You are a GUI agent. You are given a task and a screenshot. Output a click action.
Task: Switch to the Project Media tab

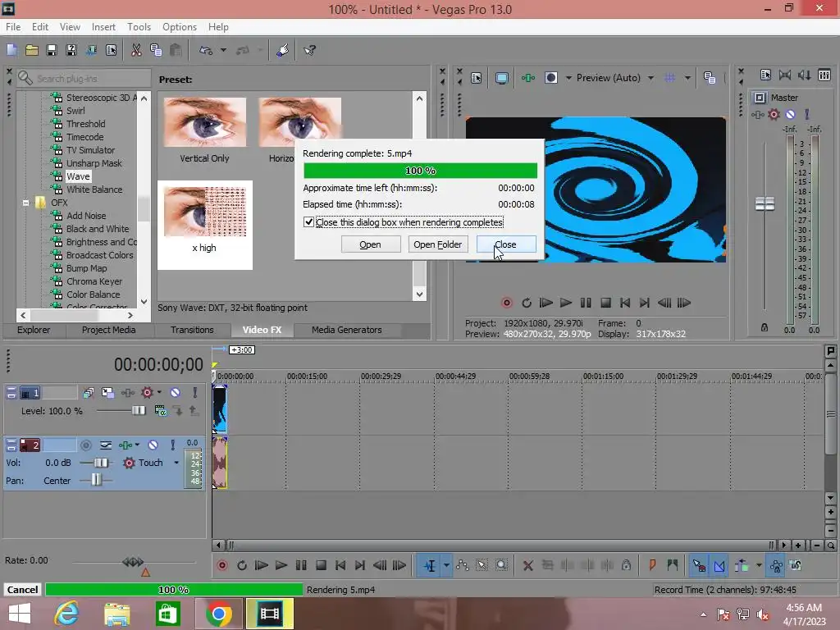[x=109, y=330]
